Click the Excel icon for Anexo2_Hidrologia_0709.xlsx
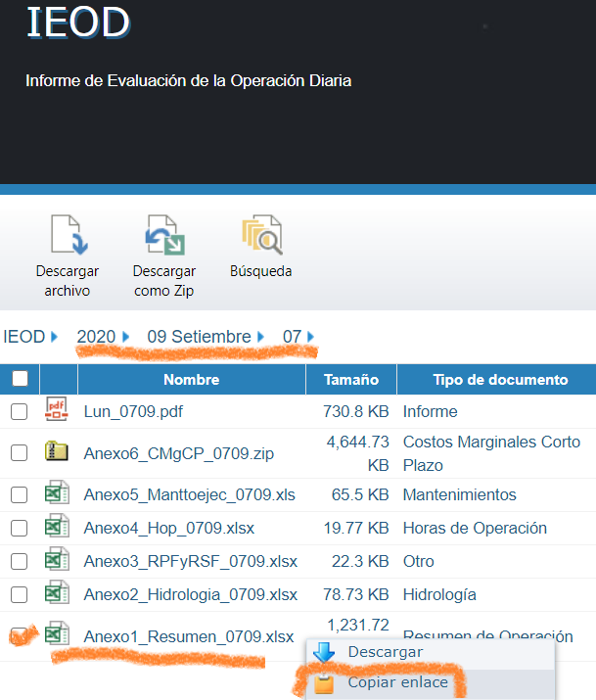The width and height of the screenshot is (596, 700). tap(57, 594)
